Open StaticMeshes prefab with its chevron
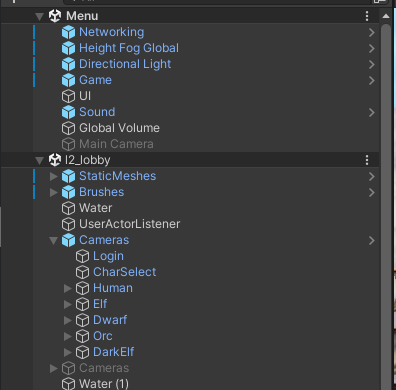 pyautogui.click(x=372, y=176)
